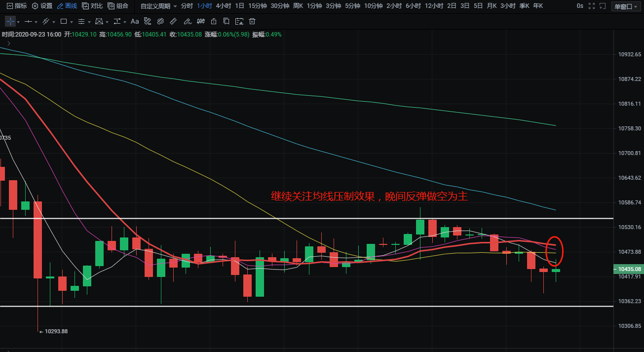Select the ruler measurement tool
The width and height of the screenshot is (644, 352).
[173, 22]
